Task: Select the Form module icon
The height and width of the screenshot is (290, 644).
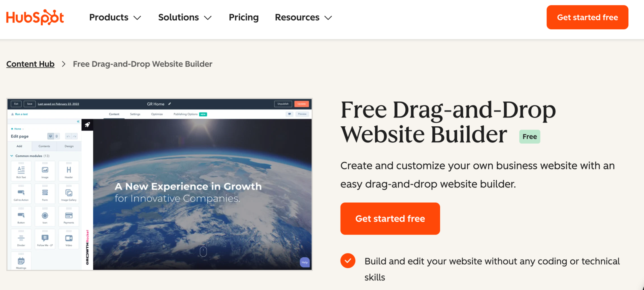Action: 45,193
